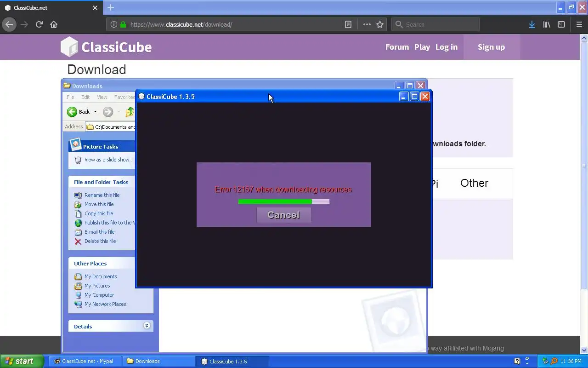Click Back button in Downloads window
588x368 pixels.
(x=79, y=112)
